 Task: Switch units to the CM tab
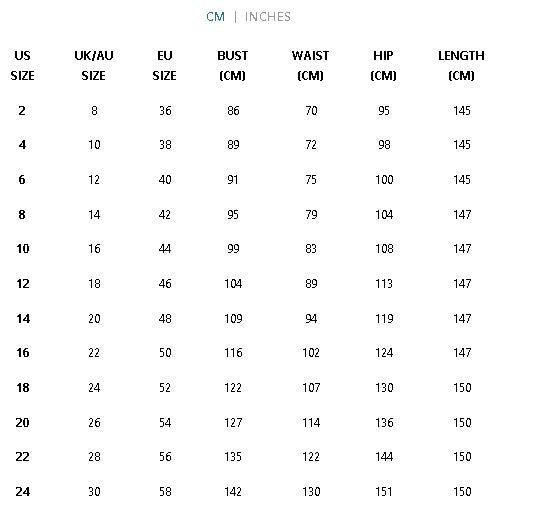[x=215, y=16]
